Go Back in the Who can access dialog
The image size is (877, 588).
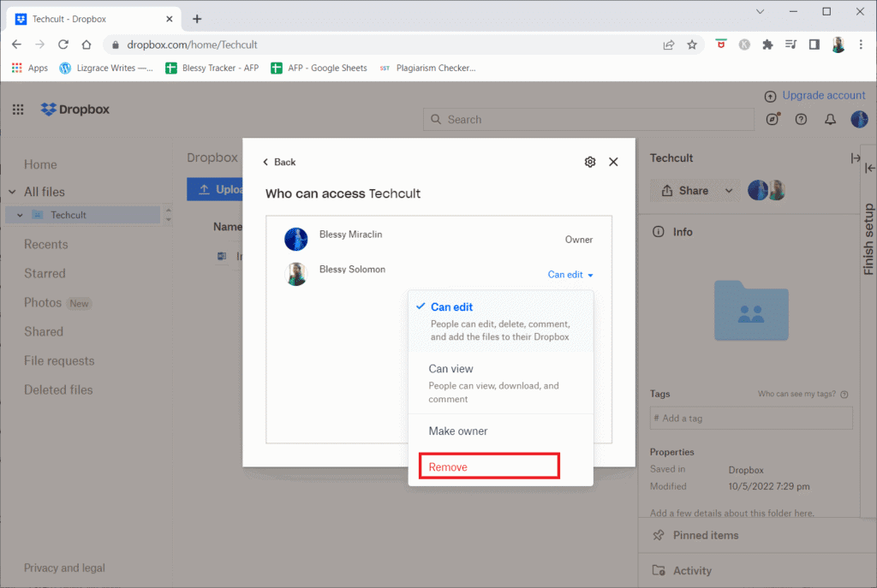coord(278,161)
